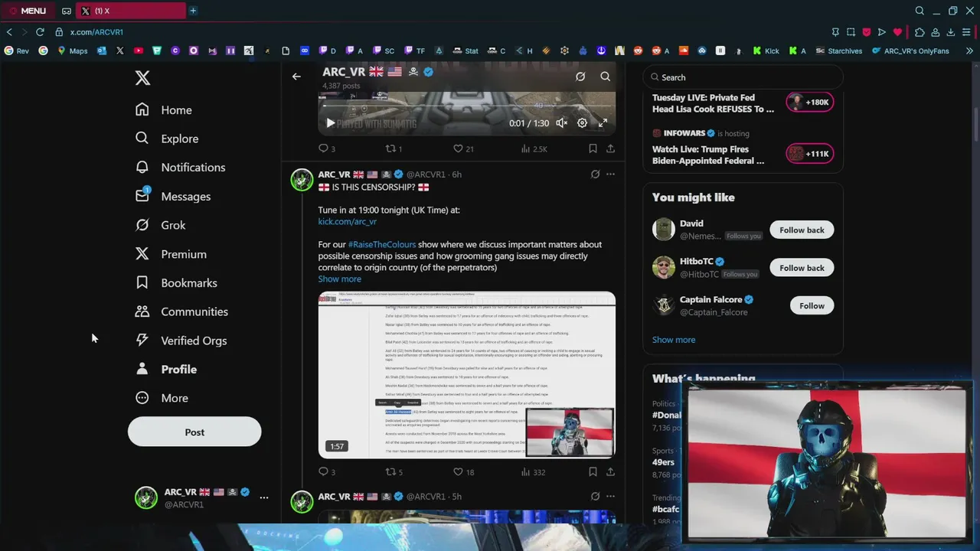Expand post text with Show more
The height and width of the screenshot is (551, 980).
(339, 279)
